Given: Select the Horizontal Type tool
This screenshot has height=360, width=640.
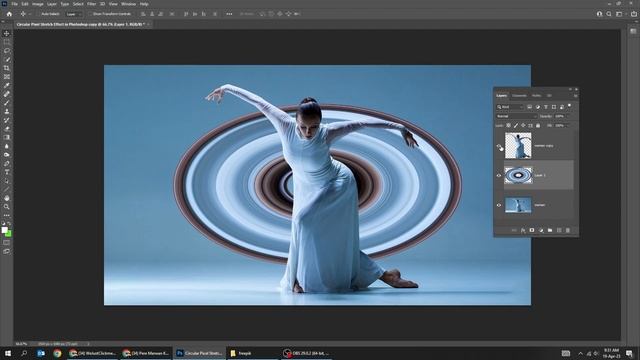Looking at the screenshot, I should pyautogui.click(x=7, y=172).
